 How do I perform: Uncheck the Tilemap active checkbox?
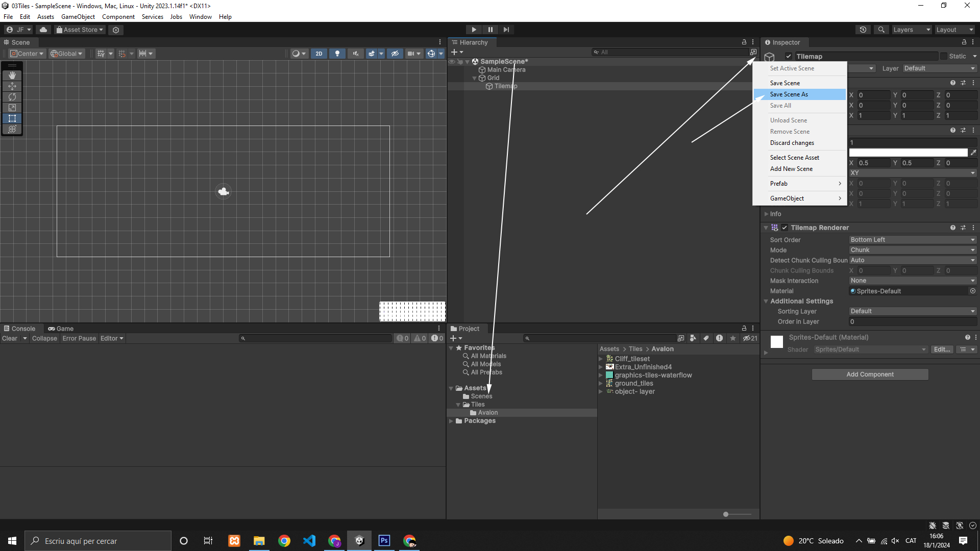(x=789, y=57)
